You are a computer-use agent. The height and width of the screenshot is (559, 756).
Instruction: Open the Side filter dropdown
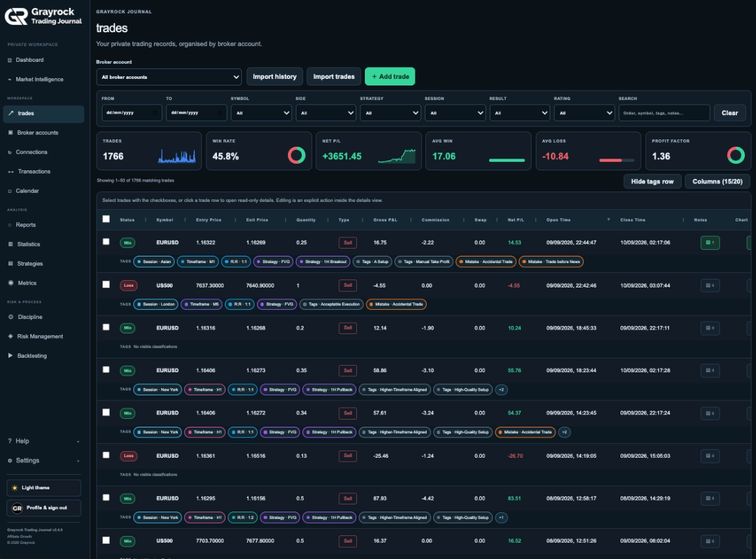click(x=325, y=113)
